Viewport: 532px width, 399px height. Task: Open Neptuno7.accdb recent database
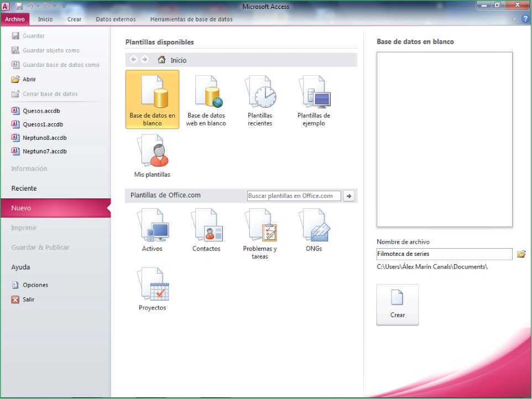[39, 151]
